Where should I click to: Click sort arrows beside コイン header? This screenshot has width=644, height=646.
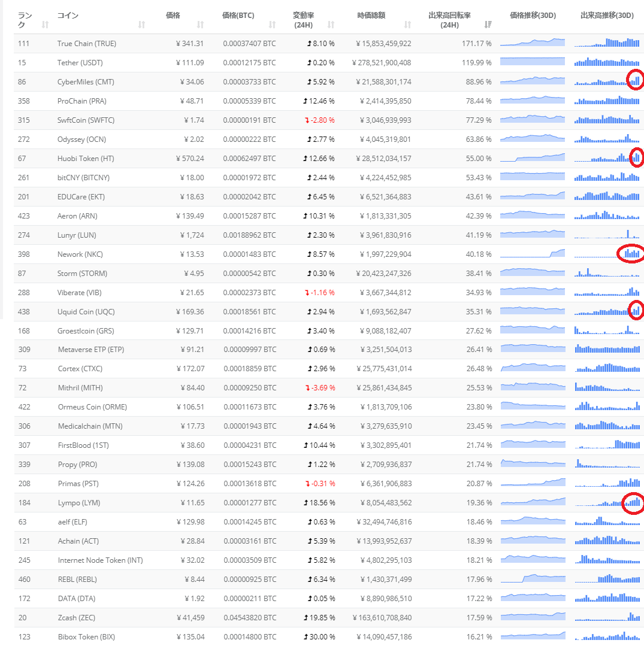141,25
